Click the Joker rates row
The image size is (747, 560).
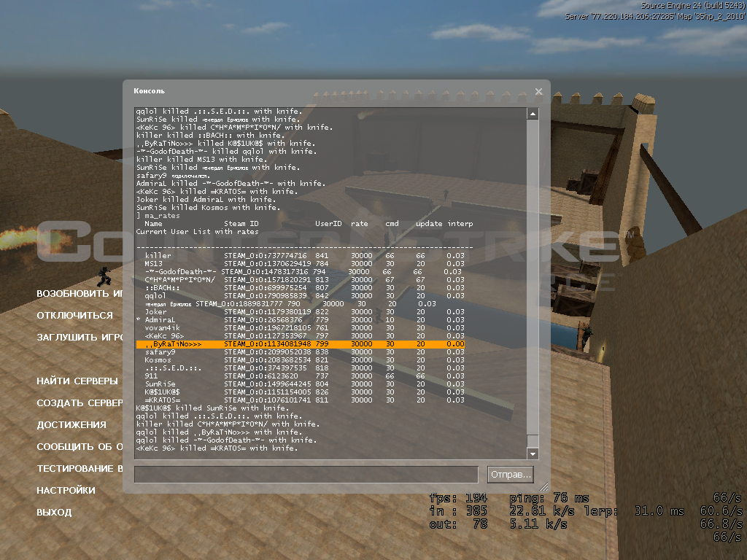[304, 312]
